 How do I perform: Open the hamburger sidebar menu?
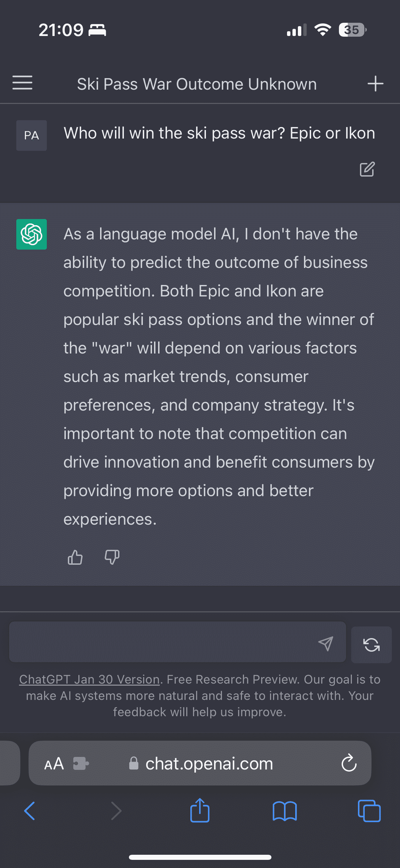click(22, 83)
